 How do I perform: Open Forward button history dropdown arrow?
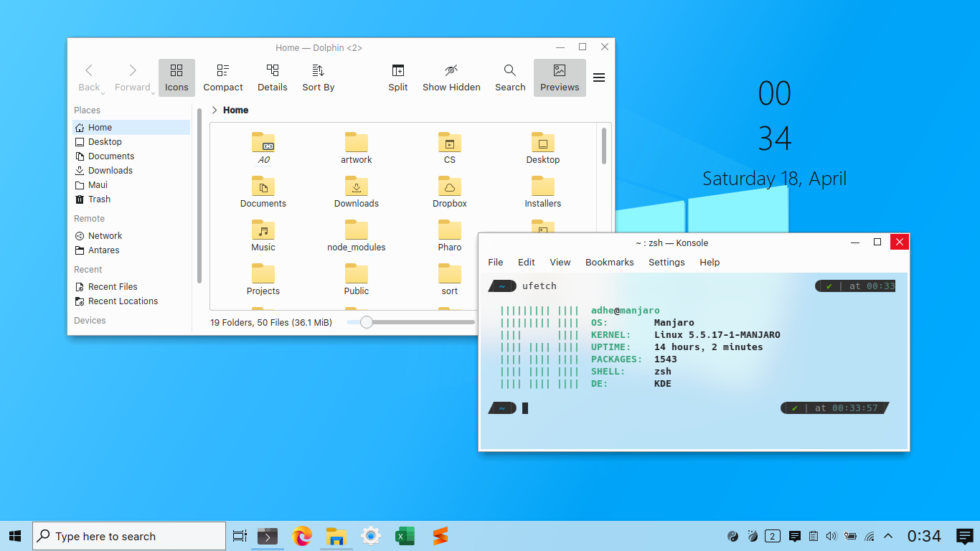point(154,93)
